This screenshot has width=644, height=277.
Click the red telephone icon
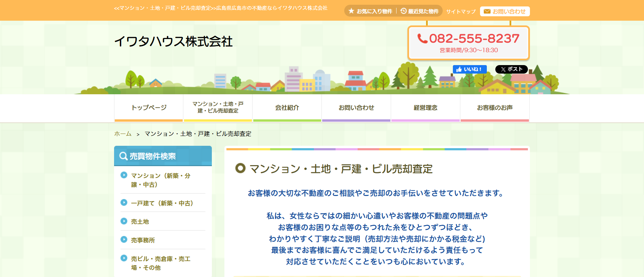point(422,38)
